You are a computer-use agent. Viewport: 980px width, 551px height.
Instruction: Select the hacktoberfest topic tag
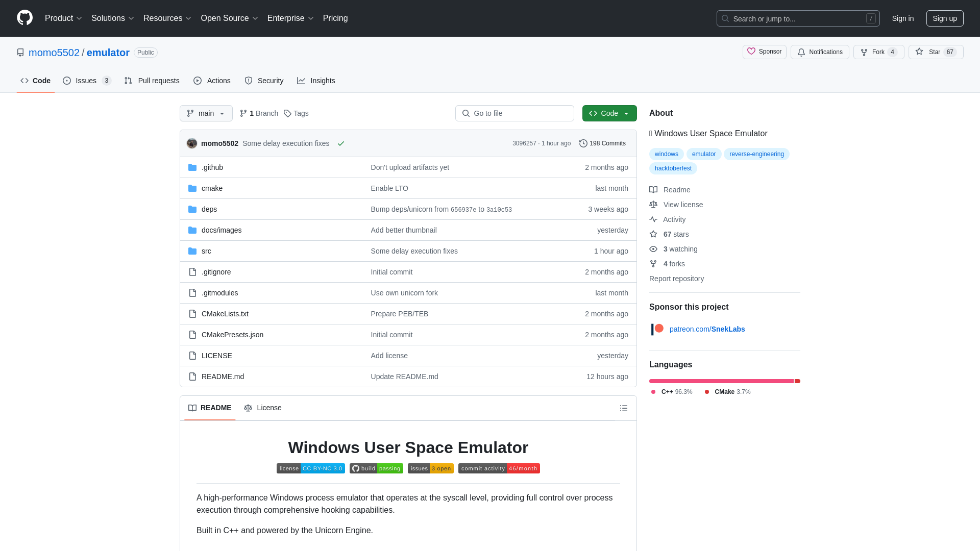pyautogui.click(x=673, y=168)
